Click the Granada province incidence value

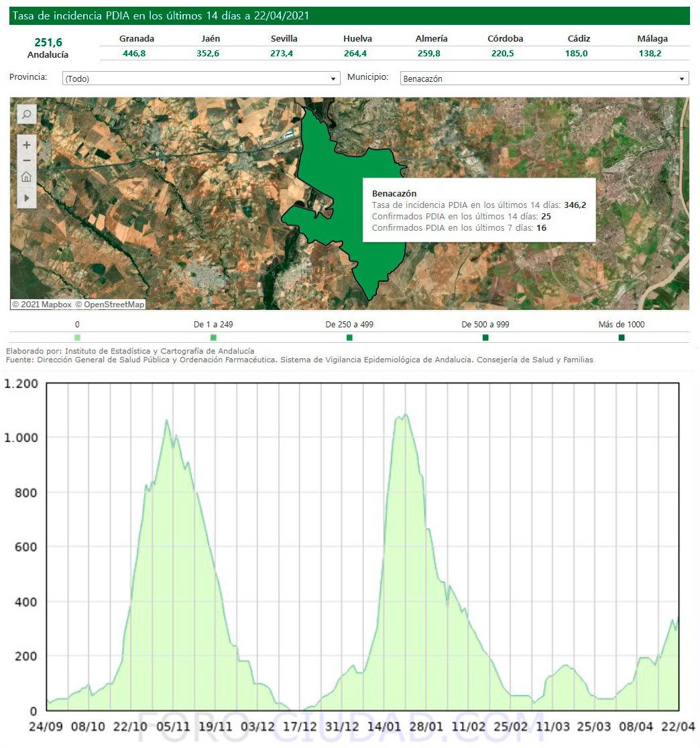137,54
